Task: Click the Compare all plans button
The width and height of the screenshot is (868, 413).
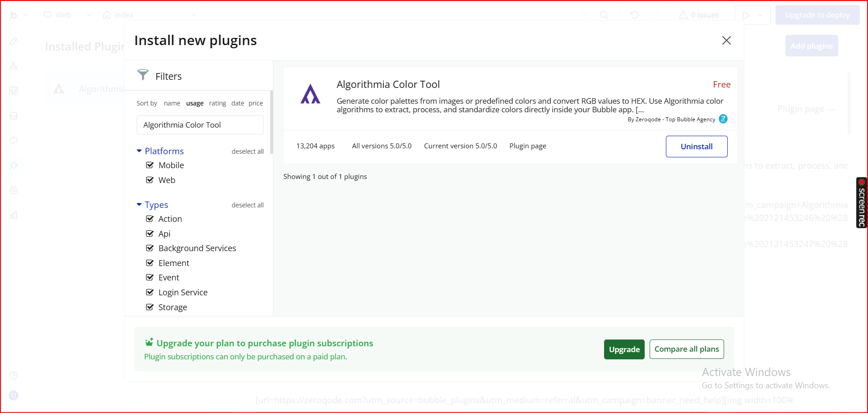Action: pos(686,349)
